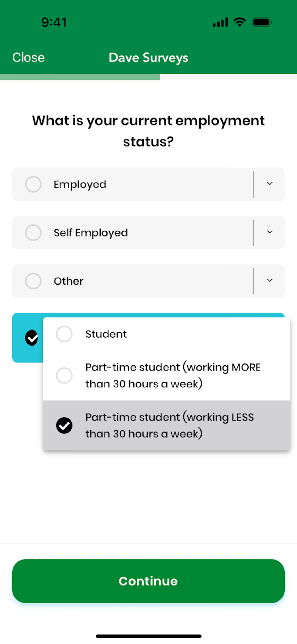The height and width of the screenshot is (644, 297).
Task: Select the Other radio button
Action: coord(33,281)
